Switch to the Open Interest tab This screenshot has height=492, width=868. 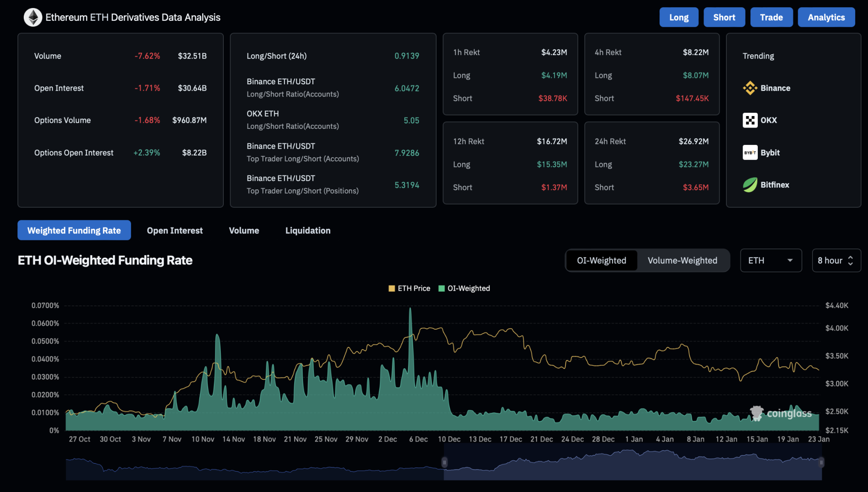click(175, 231)
